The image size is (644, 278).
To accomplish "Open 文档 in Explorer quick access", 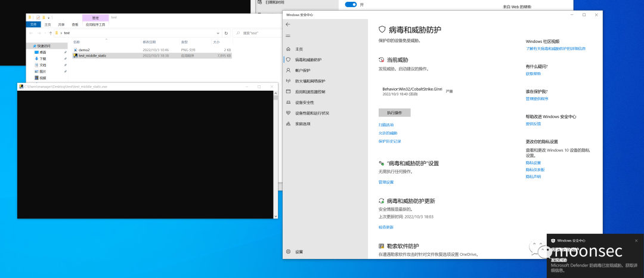I will point(43,65).
